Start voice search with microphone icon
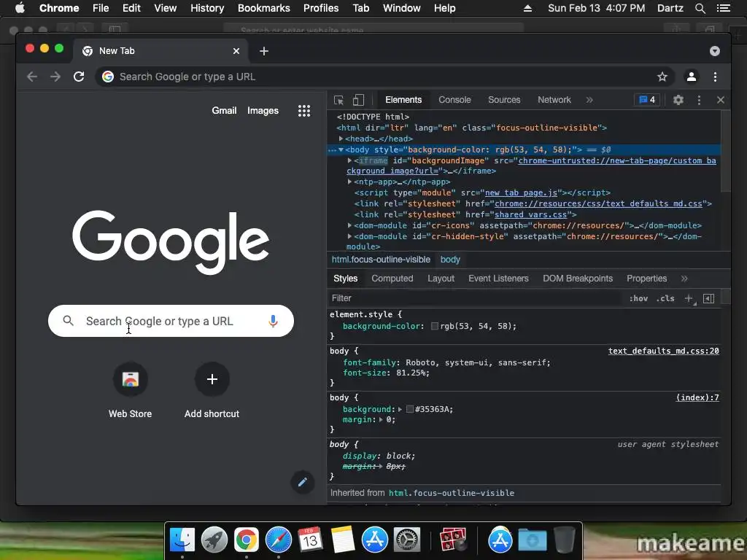The image size is (747, 560). tap(273, 321)
